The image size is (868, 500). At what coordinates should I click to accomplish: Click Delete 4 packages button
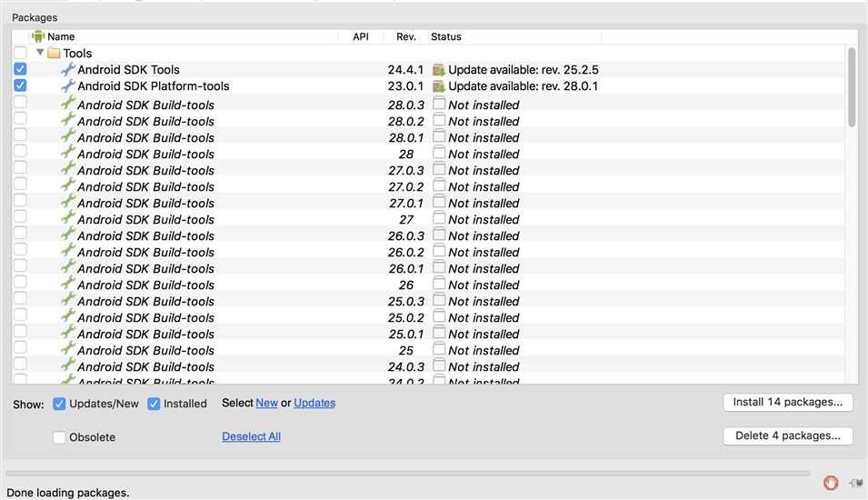coord(788,435)
